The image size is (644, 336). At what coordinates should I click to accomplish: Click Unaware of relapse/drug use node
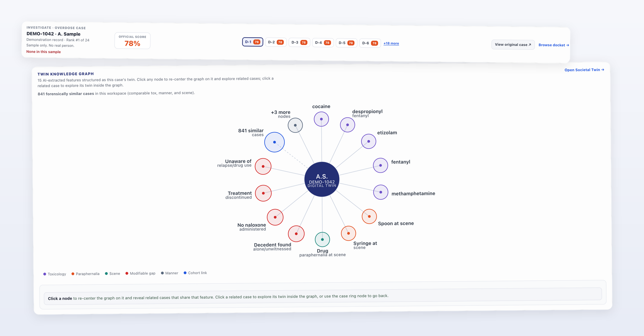click(263, 166)
